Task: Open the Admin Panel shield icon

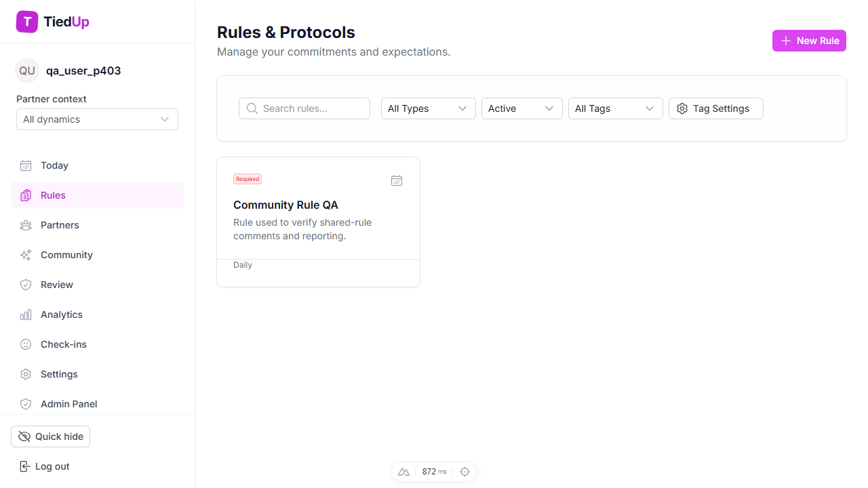Action: [25, 404]
